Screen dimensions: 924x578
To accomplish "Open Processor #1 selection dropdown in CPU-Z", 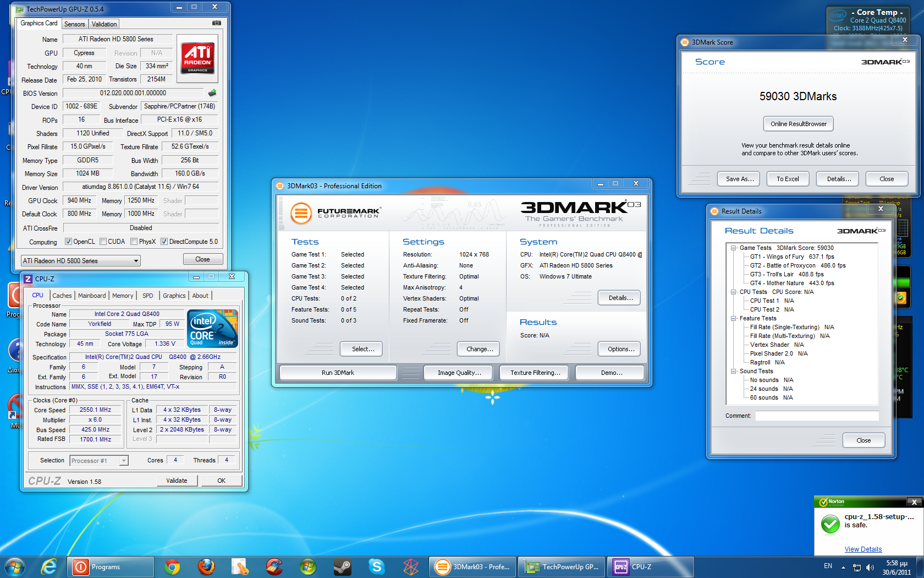I will pos(99,460).
